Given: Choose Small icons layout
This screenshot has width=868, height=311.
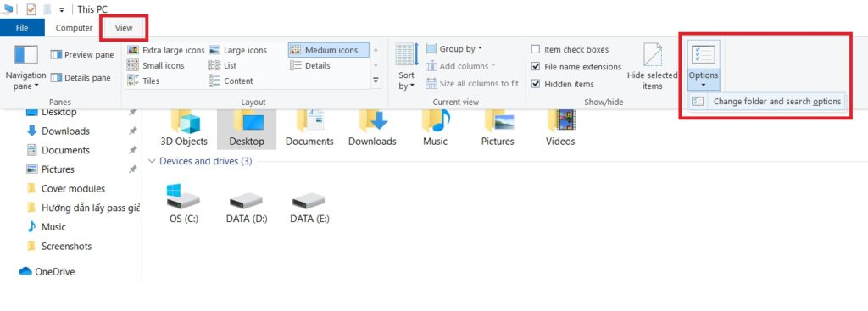Looking at the screenshot, I should [x=156, y=66].
